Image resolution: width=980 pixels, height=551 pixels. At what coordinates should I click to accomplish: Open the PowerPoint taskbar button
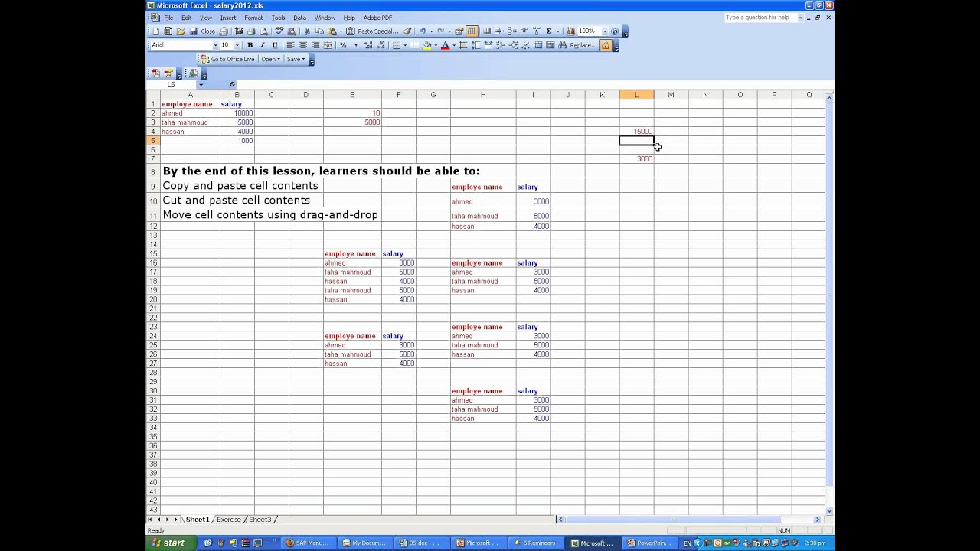coord(649,543)
